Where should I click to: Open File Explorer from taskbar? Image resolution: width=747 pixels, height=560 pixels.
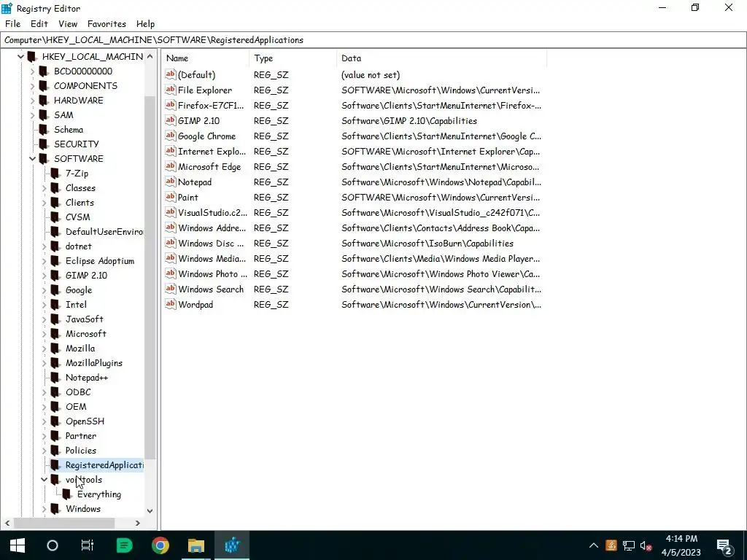[x=196, y=545]
